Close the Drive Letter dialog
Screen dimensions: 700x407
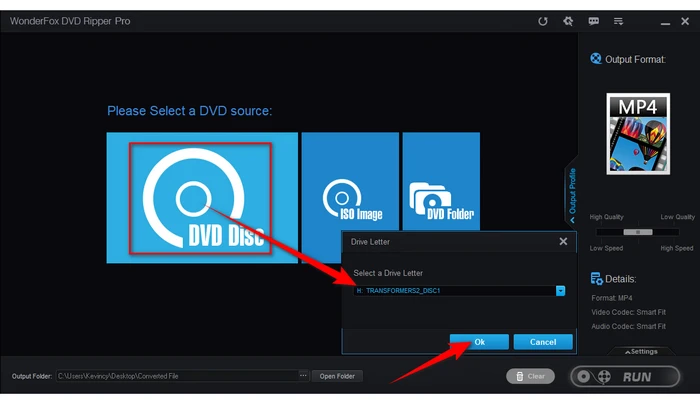[563, 241]
